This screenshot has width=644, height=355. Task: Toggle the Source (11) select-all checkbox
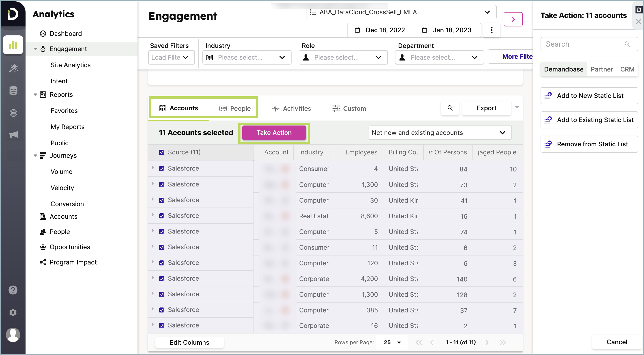point(161,152)
